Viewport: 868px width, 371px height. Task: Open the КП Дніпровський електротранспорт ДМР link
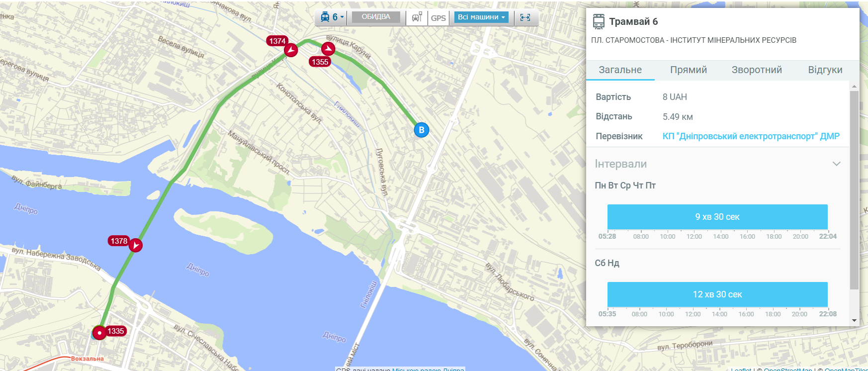point(751,136)
